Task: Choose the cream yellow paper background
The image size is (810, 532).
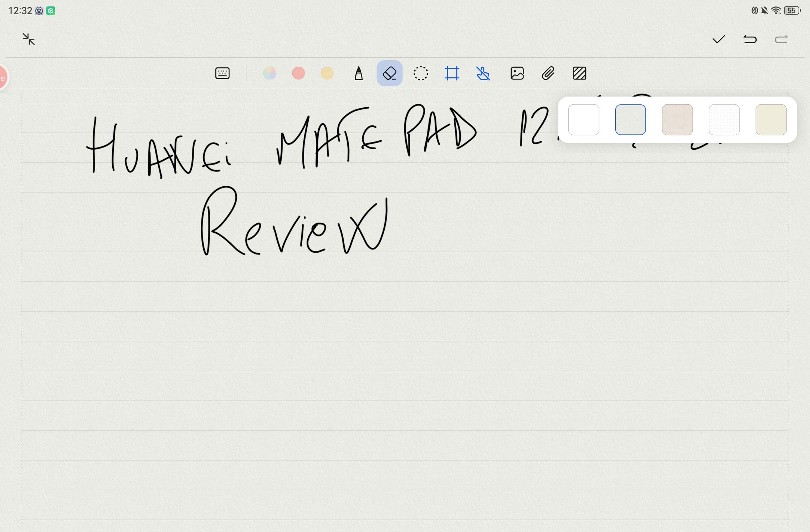Action: click(771, 120)
